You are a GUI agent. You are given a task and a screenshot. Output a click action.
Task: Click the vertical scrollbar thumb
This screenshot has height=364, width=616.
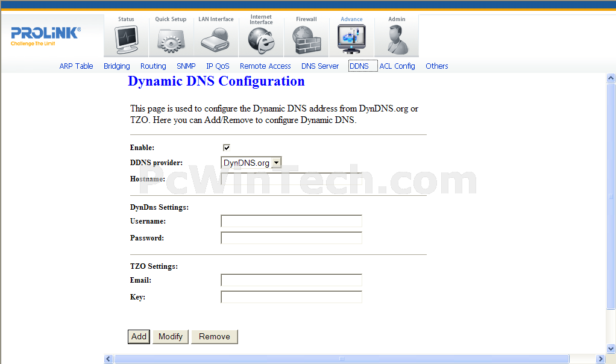click(611, 196)
